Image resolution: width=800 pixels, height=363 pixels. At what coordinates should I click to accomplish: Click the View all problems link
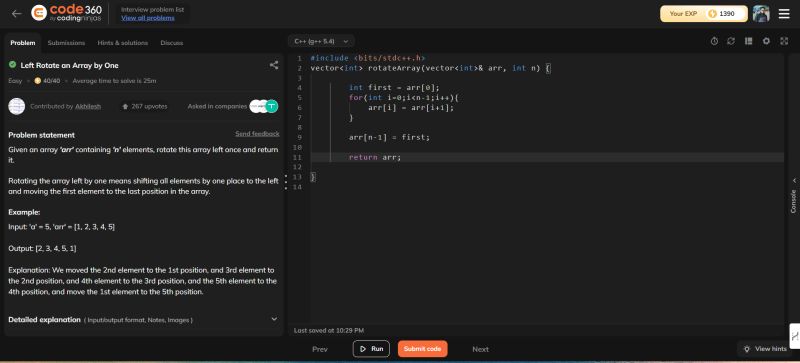tap(147, 18)
